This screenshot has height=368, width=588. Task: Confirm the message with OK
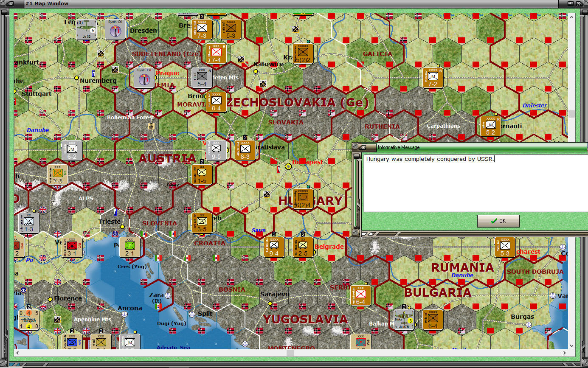pyautogui.click(x=498, y=221)
